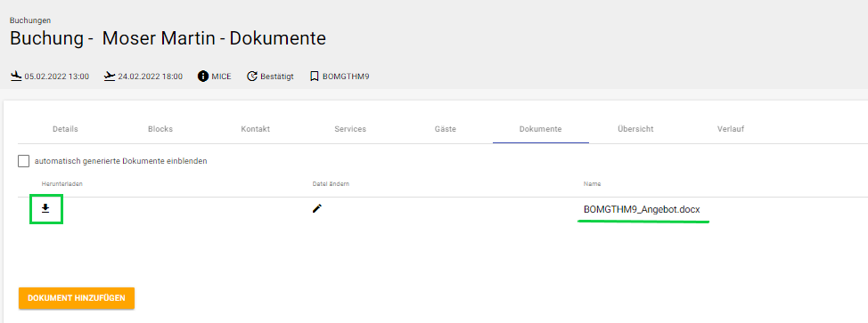
Task: Click the arrival date 05.02.2022 13:00
Action: [x=57, y=77]
